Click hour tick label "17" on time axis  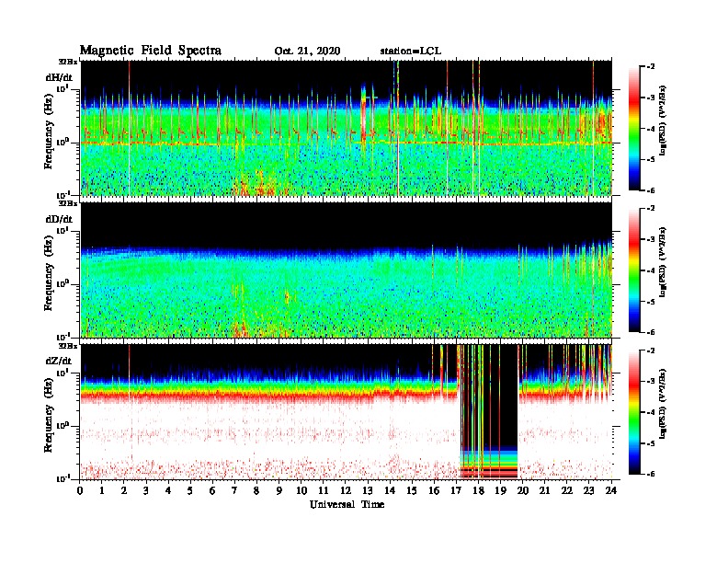click(x=456, y=490)
